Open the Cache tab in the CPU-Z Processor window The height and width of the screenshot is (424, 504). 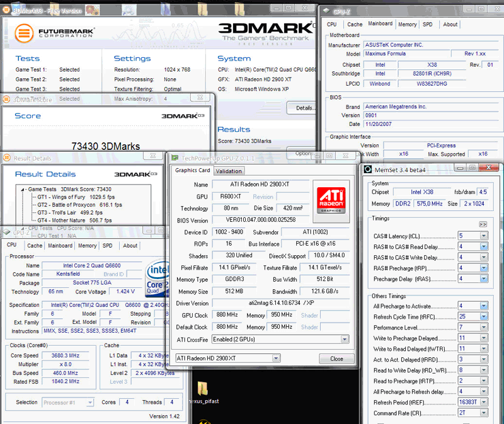tap(35, 246)
